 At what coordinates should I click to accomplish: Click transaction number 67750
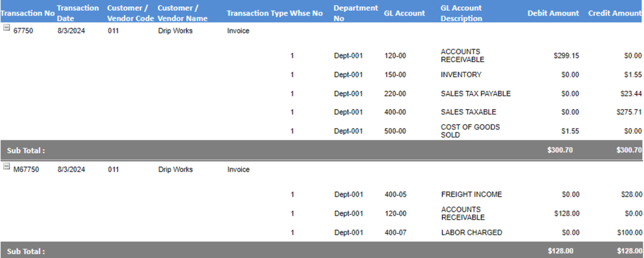pos(23,31)
